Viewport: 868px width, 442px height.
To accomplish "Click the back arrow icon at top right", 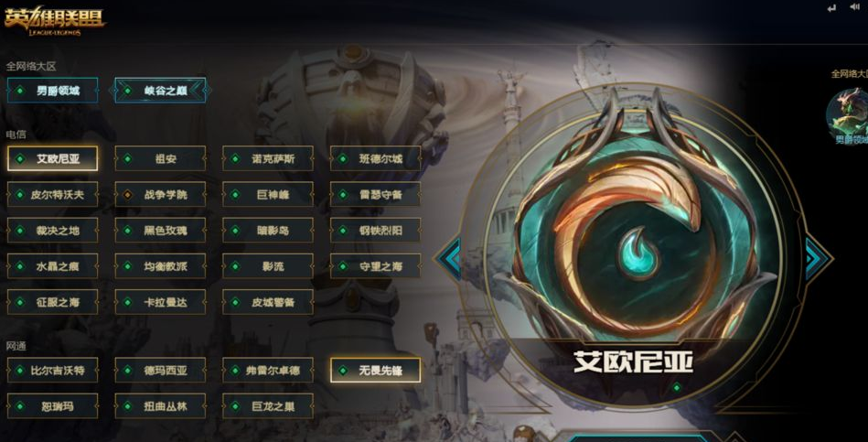I will coord(830,8).
